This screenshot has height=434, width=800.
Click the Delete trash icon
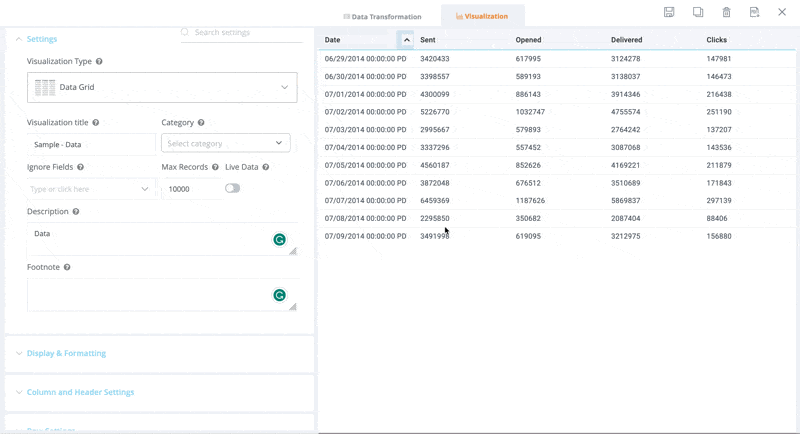[x=726, y=12]
